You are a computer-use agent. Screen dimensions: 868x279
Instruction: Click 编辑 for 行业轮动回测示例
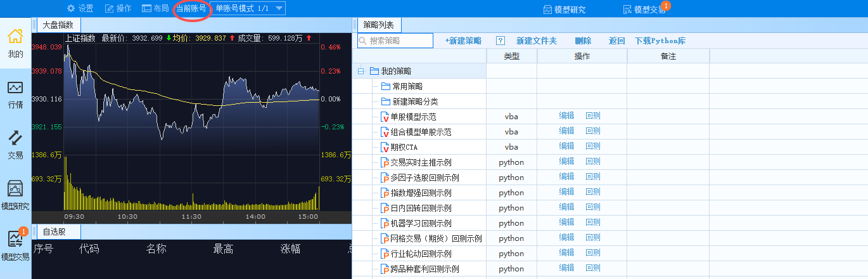566,252
